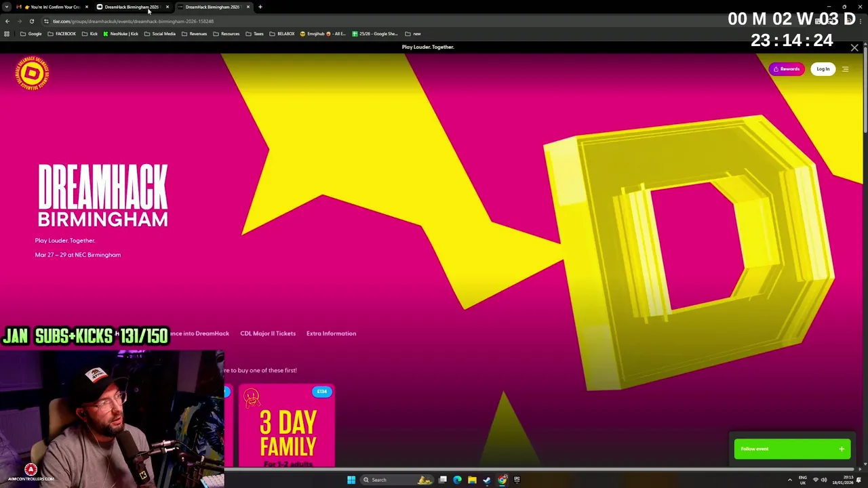Click the Follow event button
The height and width of the screenshot is (488, 868).
(x=792, y=449)
